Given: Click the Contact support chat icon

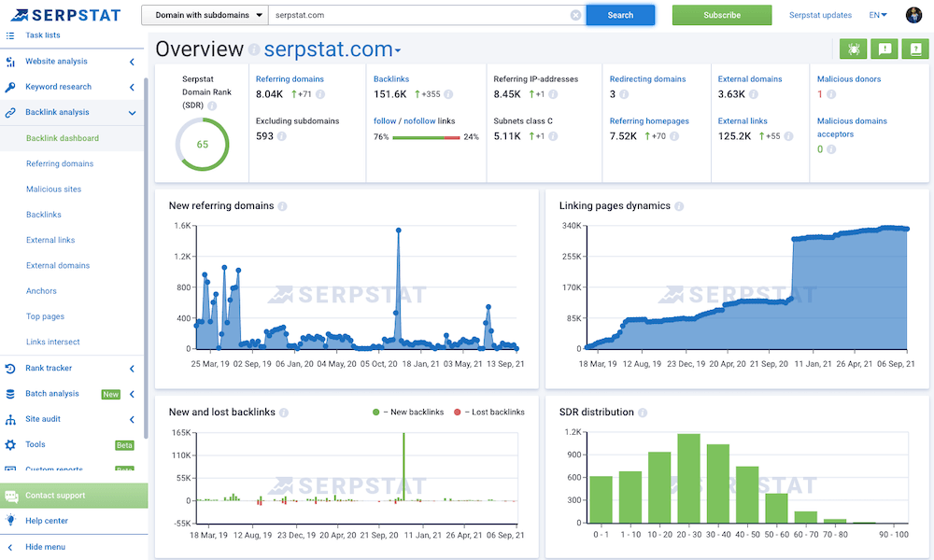Looking at the screenshot, I should click(11, 496).
